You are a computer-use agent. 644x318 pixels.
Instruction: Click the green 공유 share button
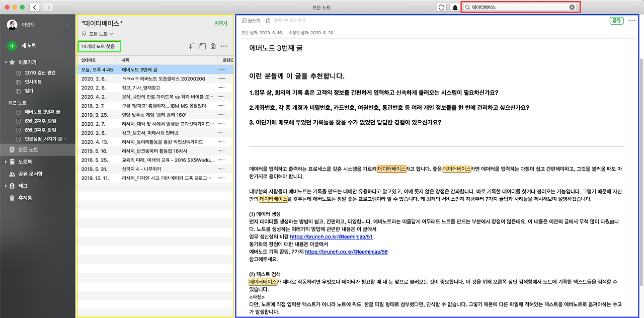(x=616, y=21)
